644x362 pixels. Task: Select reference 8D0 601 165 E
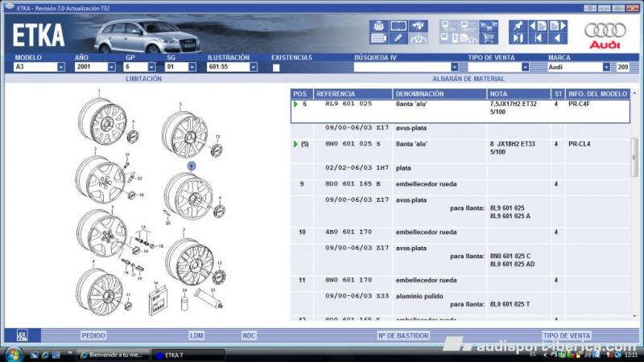click(x=353, y=184)
